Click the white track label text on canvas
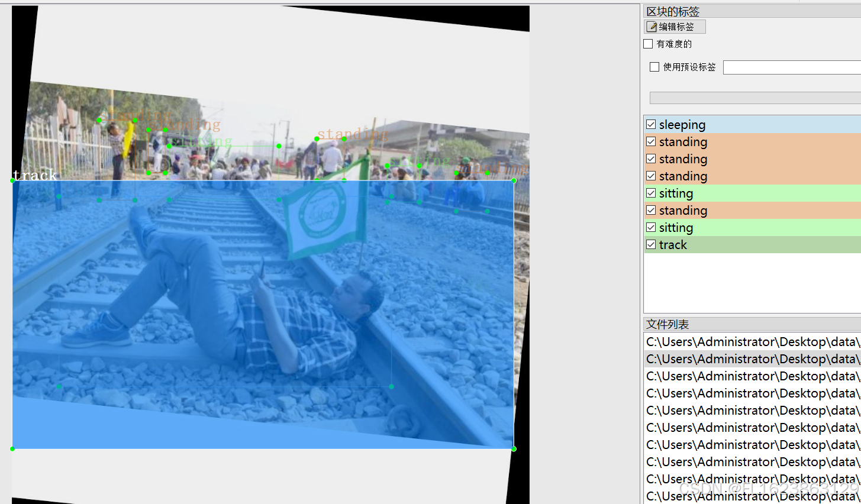 [x=35, y=175]
